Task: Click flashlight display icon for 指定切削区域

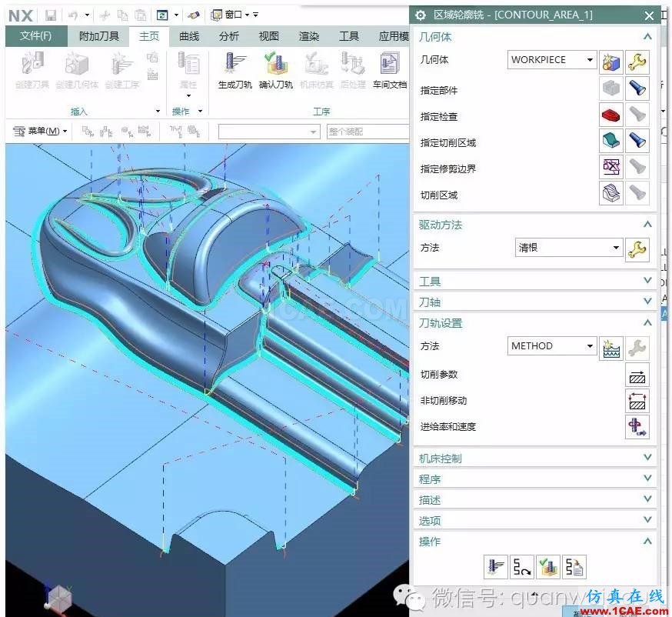Action: pos(637,141)
